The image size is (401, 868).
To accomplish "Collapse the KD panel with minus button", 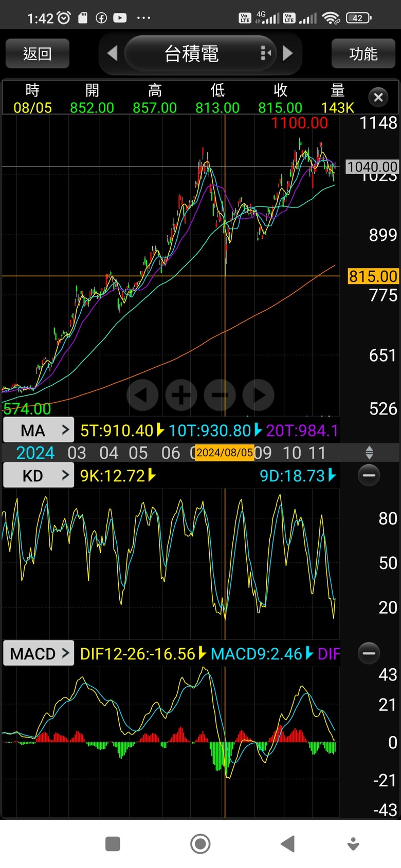I will pyautogui.click(x=369, y=475).
